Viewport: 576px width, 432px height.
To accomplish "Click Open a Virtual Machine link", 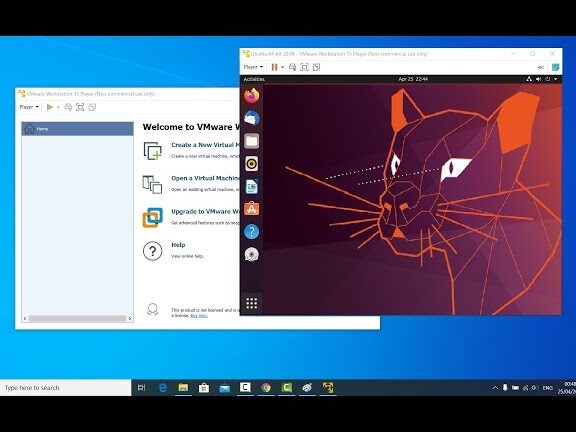I will (x=205, y=178).
